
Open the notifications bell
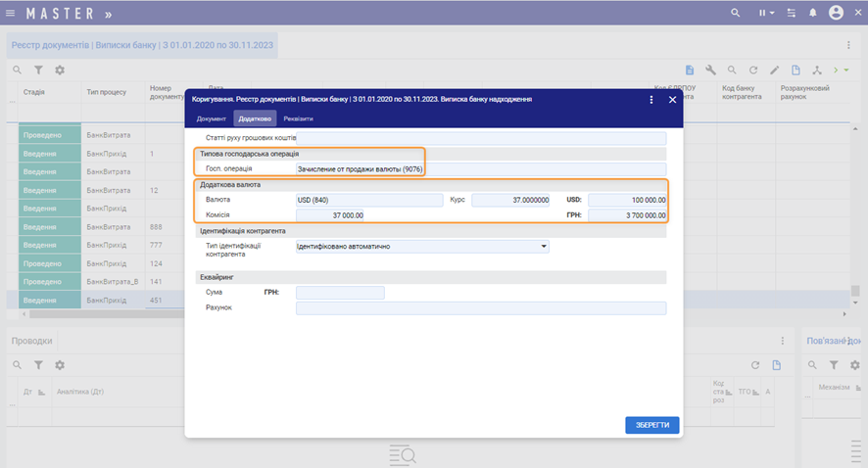[x=812, y=14]
